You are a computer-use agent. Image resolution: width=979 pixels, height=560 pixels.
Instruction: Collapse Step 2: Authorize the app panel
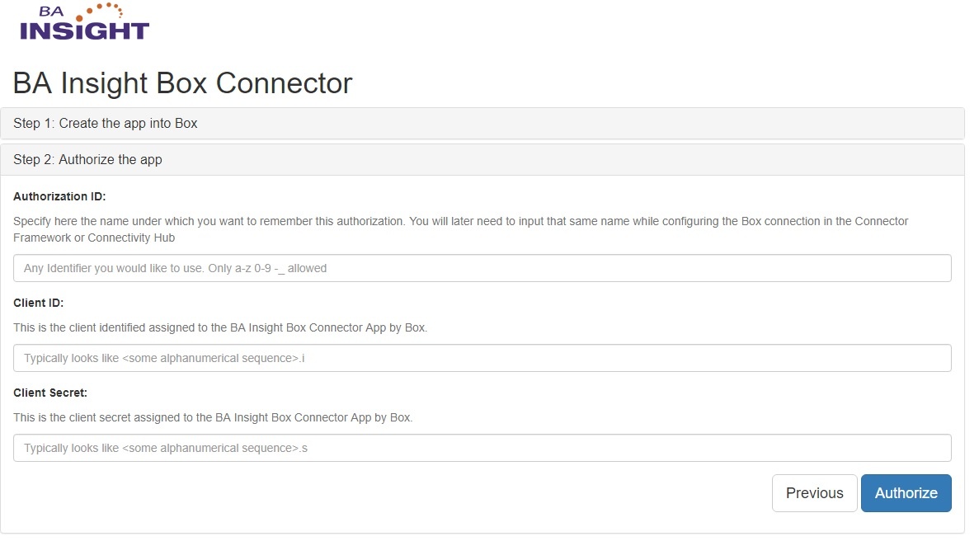click(88, 160)
